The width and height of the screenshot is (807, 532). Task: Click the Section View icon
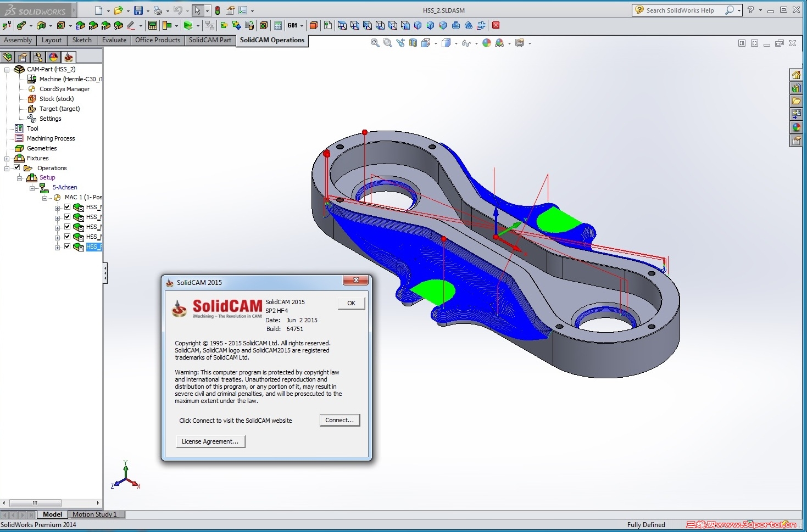tap(413, 43)
